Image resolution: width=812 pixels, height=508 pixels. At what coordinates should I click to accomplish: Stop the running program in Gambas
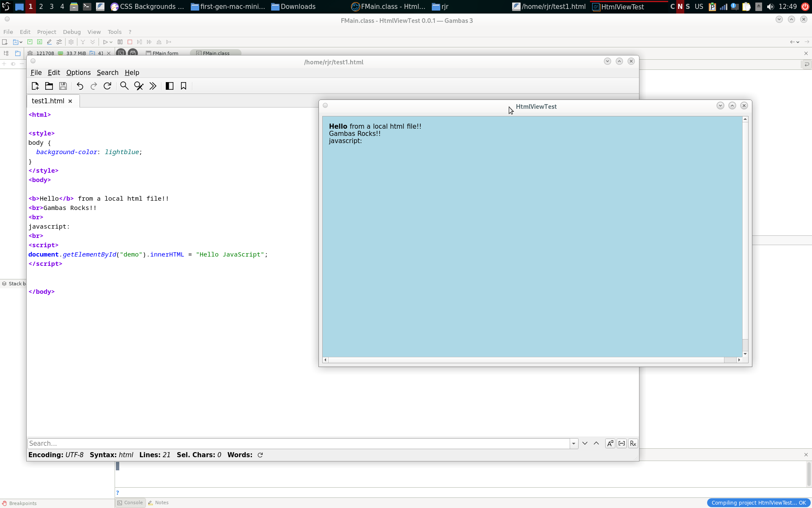tap(130, 42)
